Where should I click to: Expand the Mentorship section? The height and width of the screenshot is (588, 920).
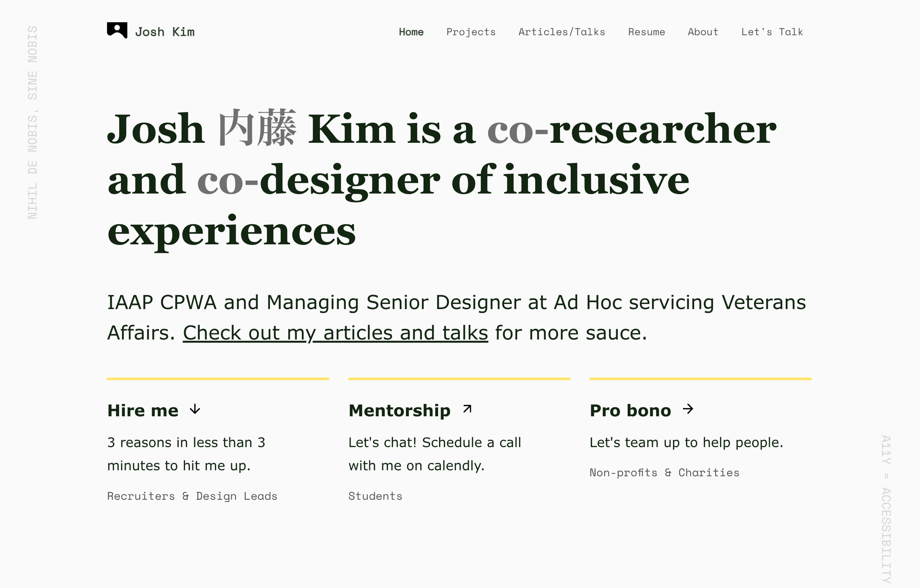pyautogui.click(x=411, y=410)
